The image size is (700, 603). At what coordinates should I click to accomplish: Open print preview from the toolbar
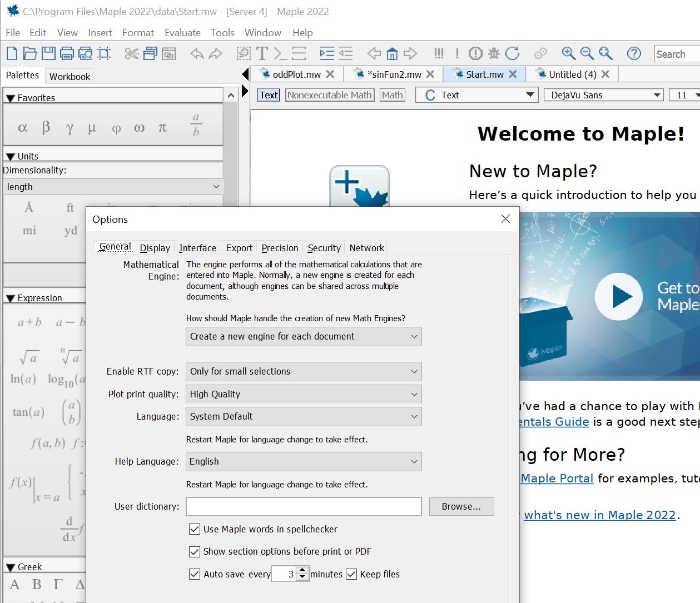pos(85,53)
